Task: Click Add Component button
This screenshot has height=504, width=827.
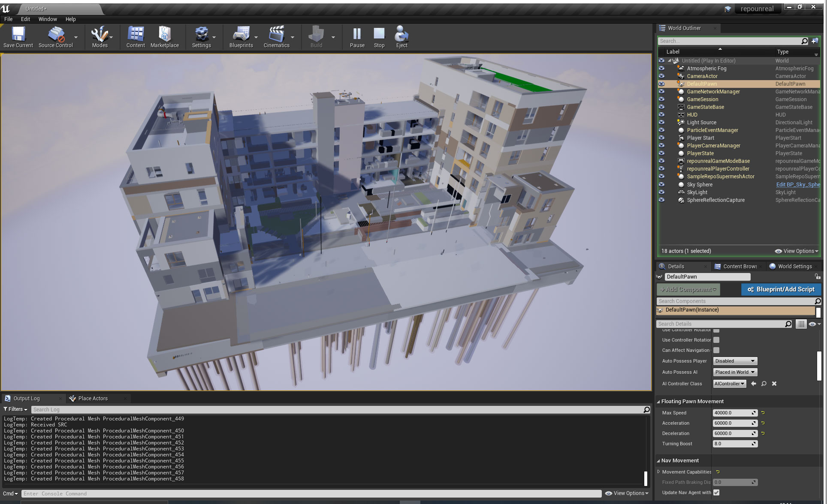Action: tap(688, 289)
